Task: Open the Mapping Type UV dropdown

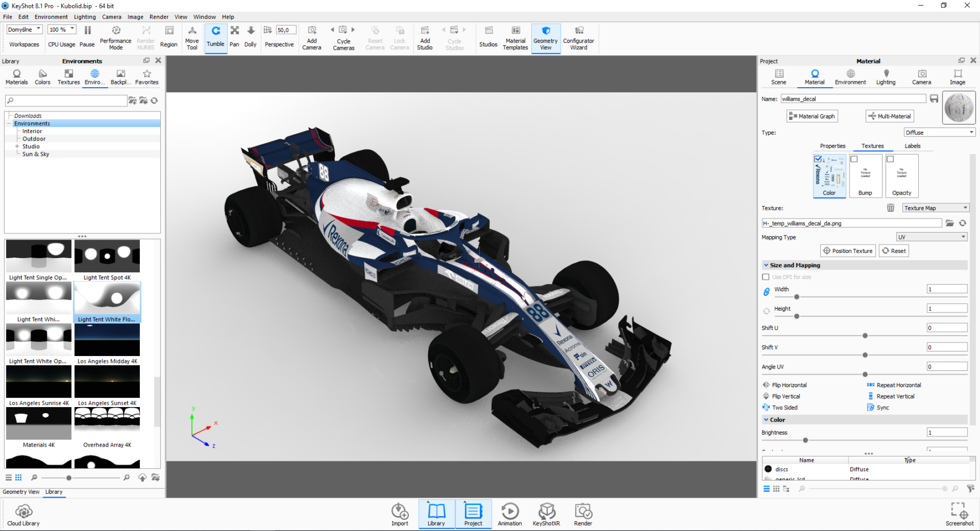Action: pos(932,237)
